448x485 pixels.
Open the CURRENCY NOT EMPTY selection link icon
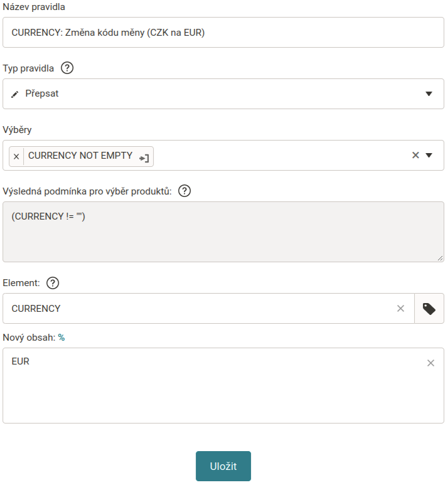tap(144, 158)
